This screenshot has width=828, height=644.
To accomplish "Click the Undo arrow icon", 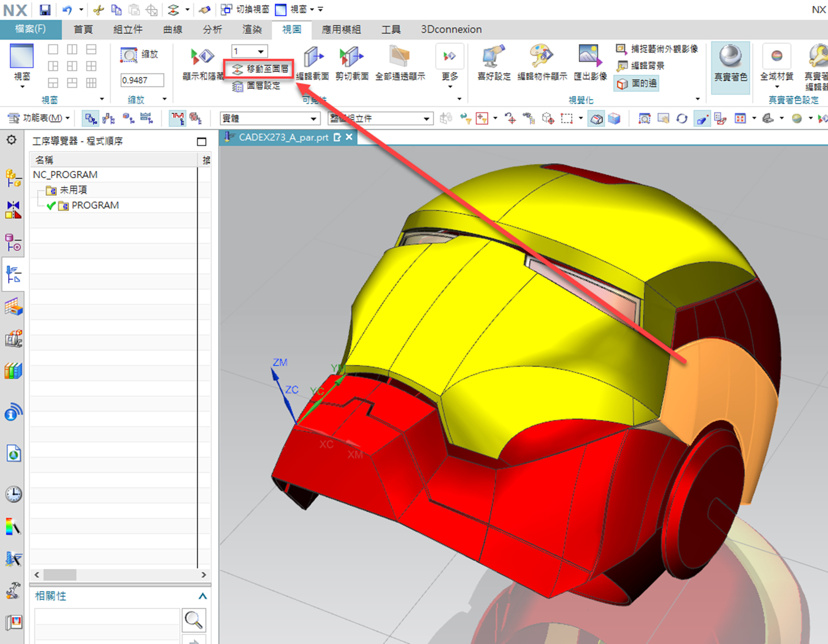I will [67, 10].
